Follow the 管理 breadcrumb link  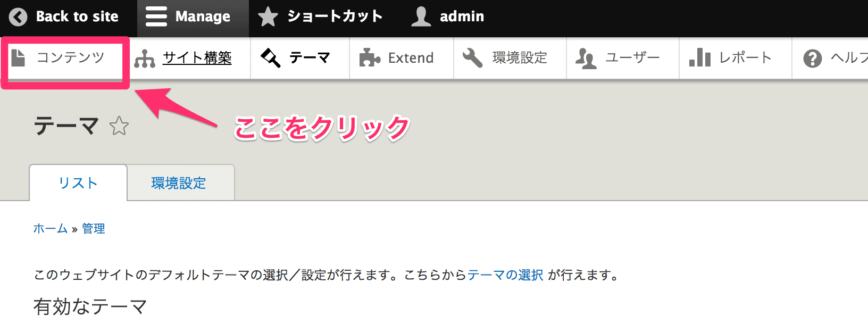coord(94,228)
